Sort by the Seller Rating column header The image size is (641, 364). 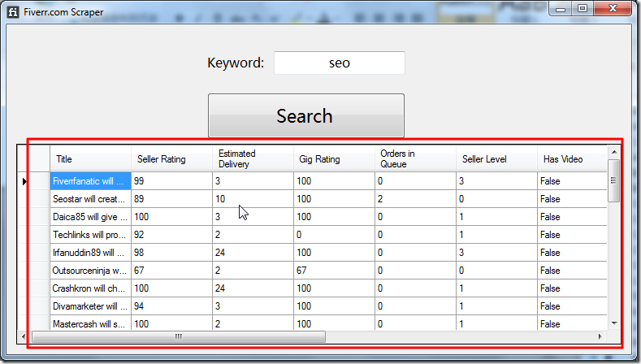click(x=171, y=158)
